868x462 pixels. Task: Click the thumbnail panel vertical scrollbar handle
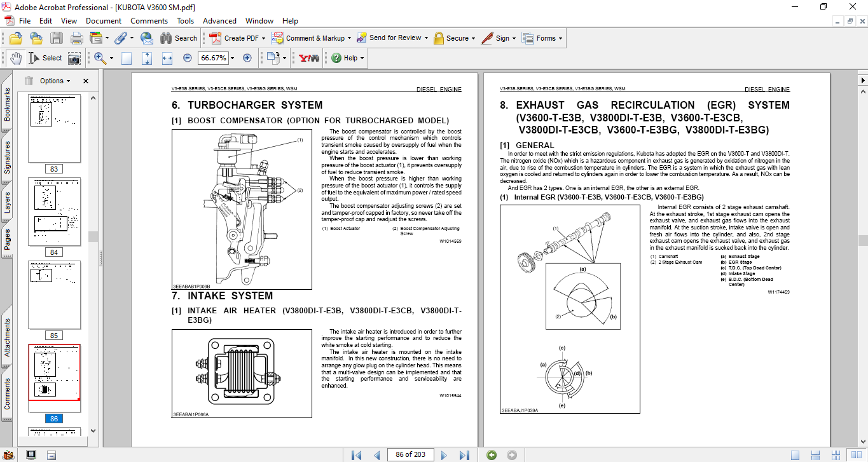click(x=93, y=236)
